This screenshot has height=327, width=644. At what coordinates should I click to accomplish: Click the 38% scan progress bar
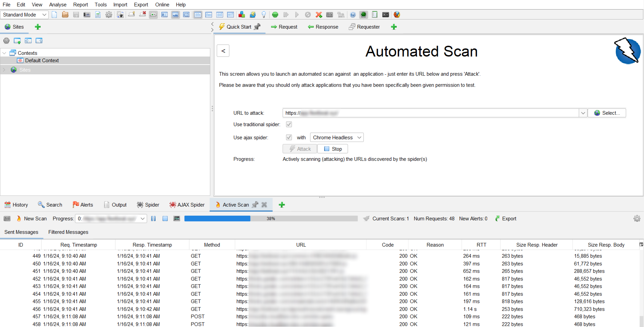[x=271, y=219]
